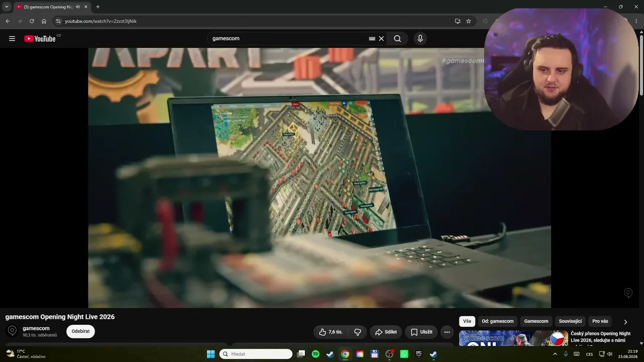
Task: View site information for youtube.com
Action: (x=58, y=21)
